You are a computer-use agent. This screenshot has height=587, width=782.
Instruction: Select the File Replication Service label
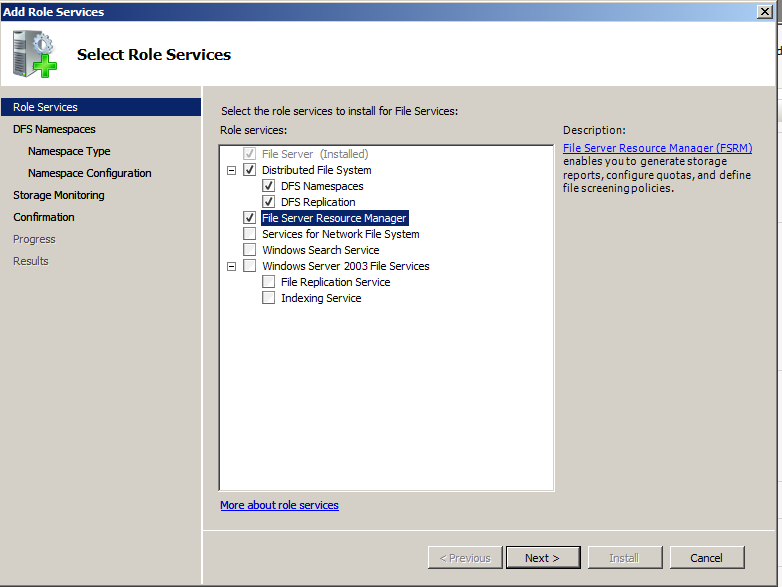(x=336, y=282)
